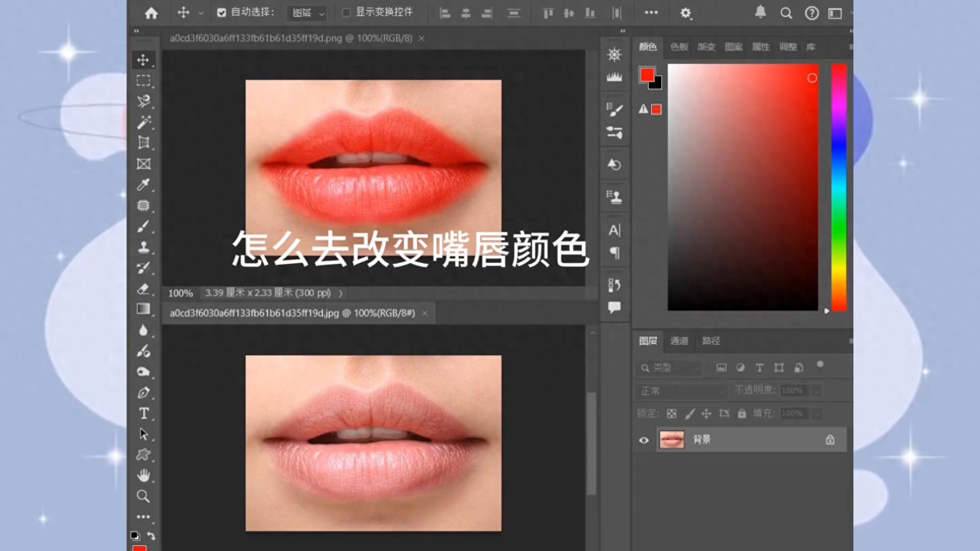
Task: Open the Edit Toolbar ellipsis
Action: (x=143, y=517)
